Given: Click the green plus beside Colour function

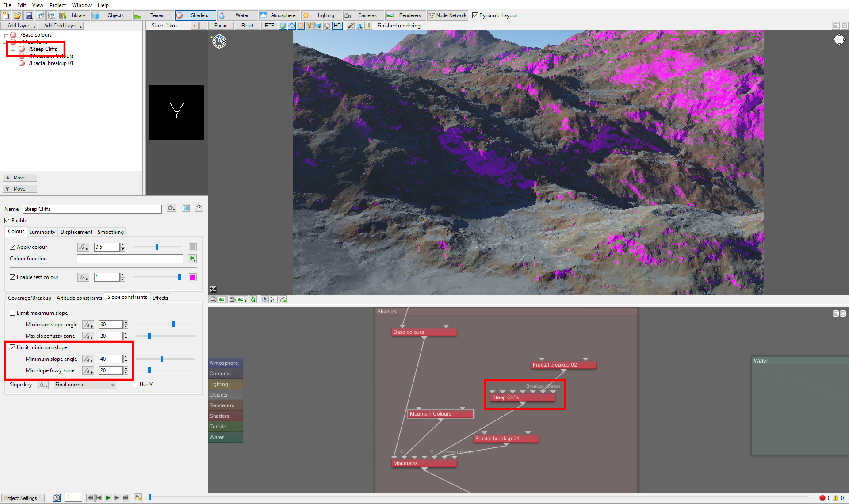Looking at the screenshot, I should tap(192, 259).
